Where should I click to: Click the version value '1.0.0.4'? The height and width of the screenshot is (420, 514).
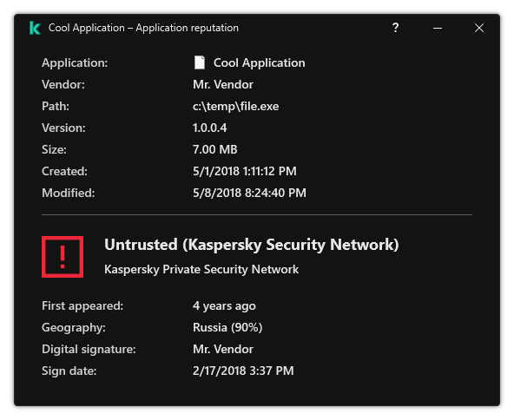(210, 128)
